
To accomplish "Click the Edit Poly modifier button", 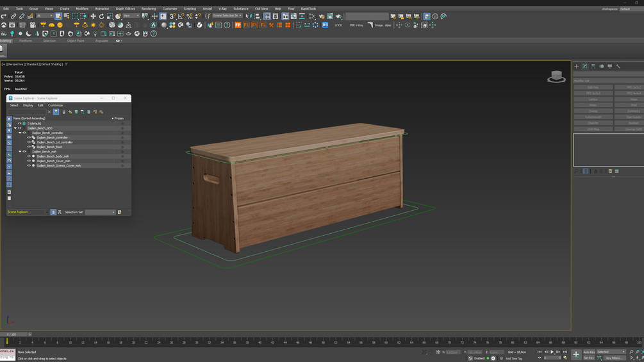I will [593, 87].
